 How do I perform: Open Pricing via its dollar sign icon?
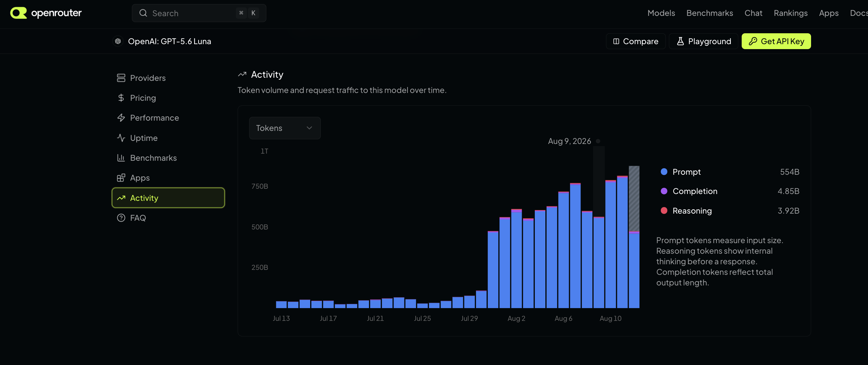coord(121,98)
